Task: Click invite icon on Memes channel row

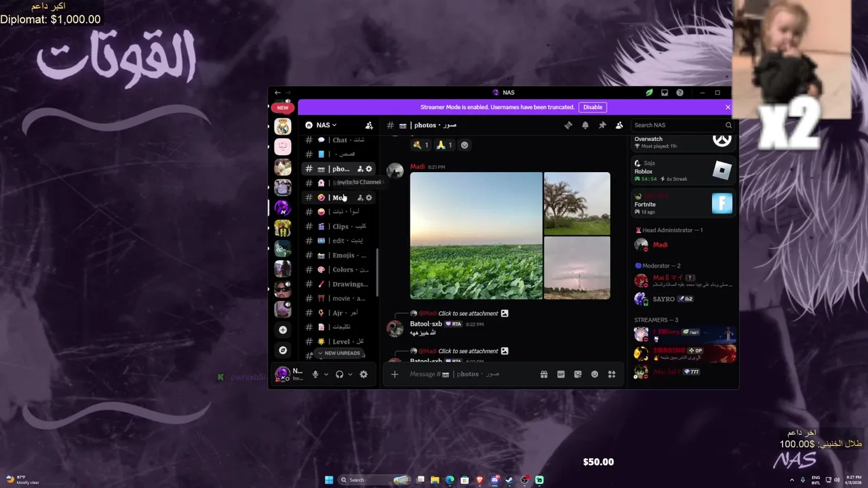Action: [360, 198]
